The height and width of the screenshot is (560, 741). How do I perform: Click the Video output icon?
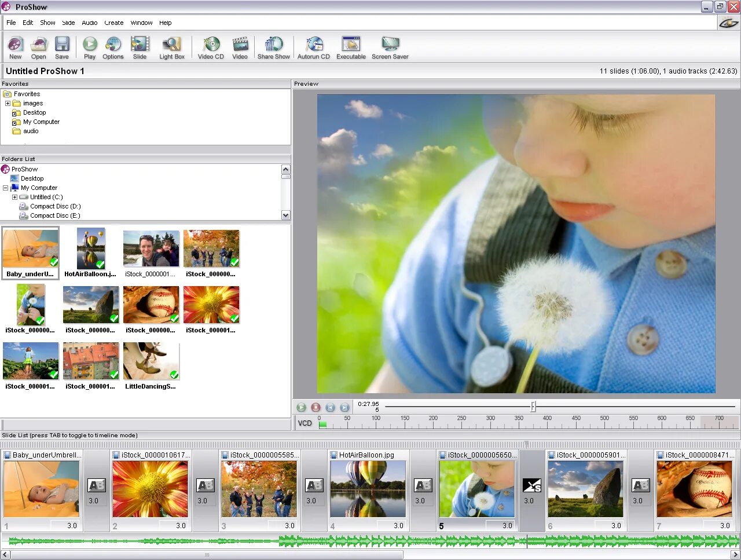240,47
